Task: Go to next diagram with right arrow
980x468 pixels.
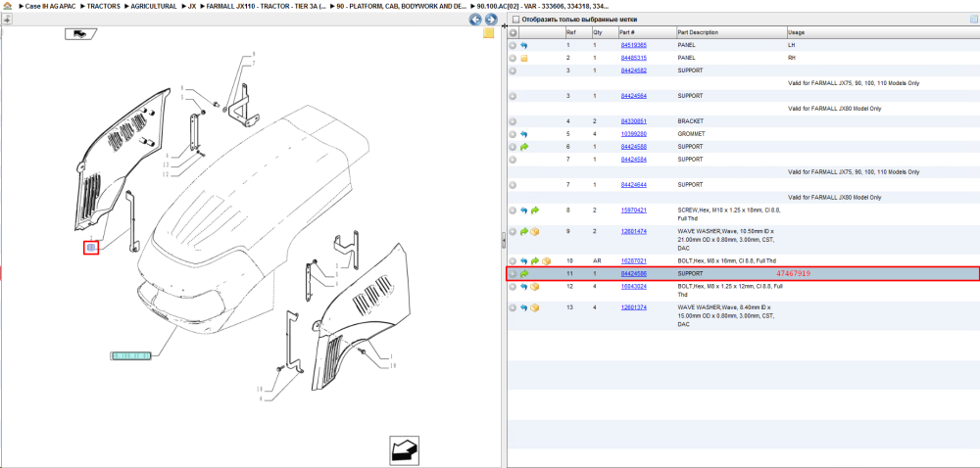Action: pos(491,20)
